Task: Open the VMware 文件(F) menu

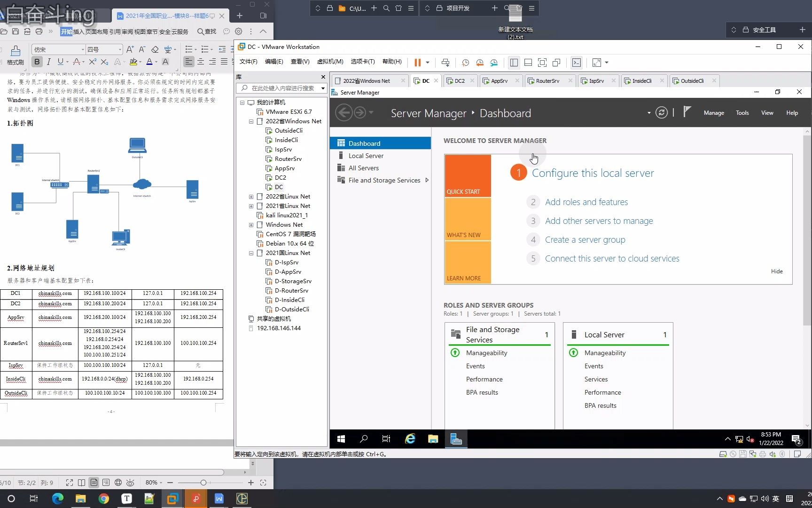Action: [248, 62]
